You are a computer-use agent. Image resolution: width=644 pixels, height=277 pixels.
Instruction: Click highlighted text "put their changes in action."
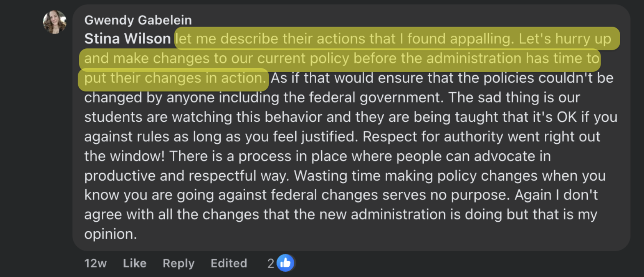point(175,78)
